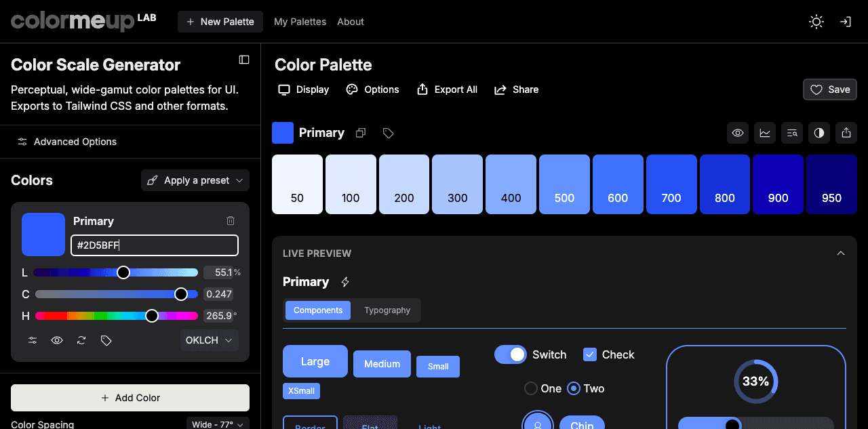The width and height of the screenshot is (868, 429).
Task: Click the round avatar icon in preview
Action: [x=538, y=426]
